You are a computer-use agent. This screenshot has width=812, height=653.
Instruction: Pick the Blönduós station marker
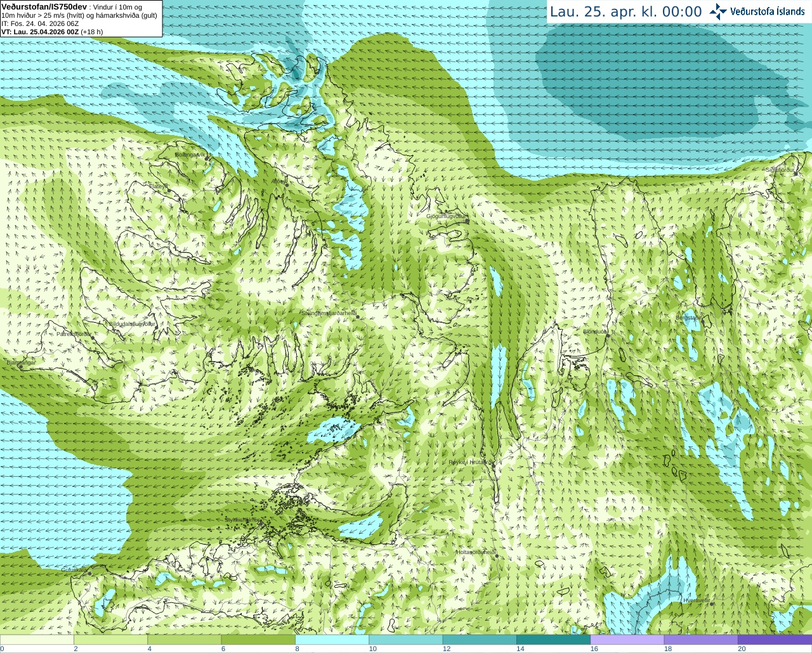[x=607, y=336]
